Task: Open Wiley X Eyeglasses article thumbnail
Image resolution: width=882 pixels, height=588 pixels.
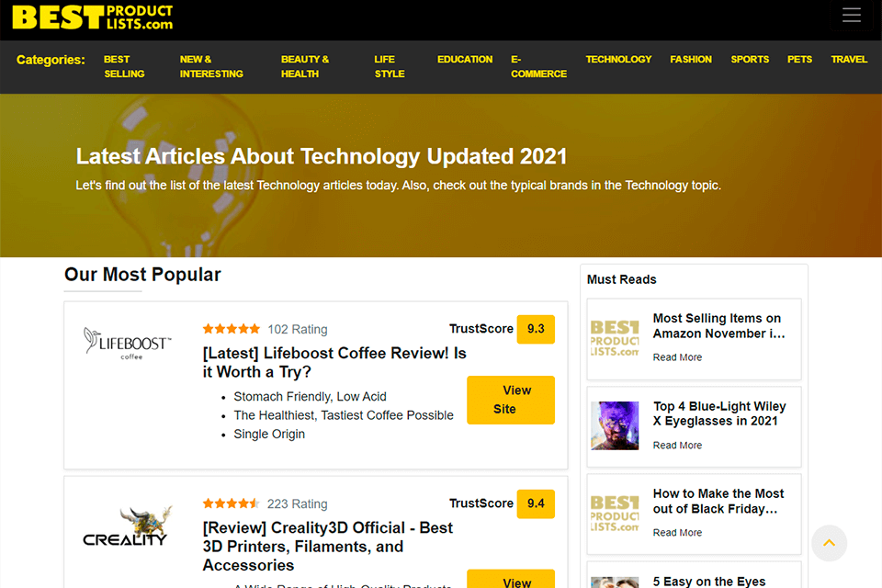Action: point(615,425)
